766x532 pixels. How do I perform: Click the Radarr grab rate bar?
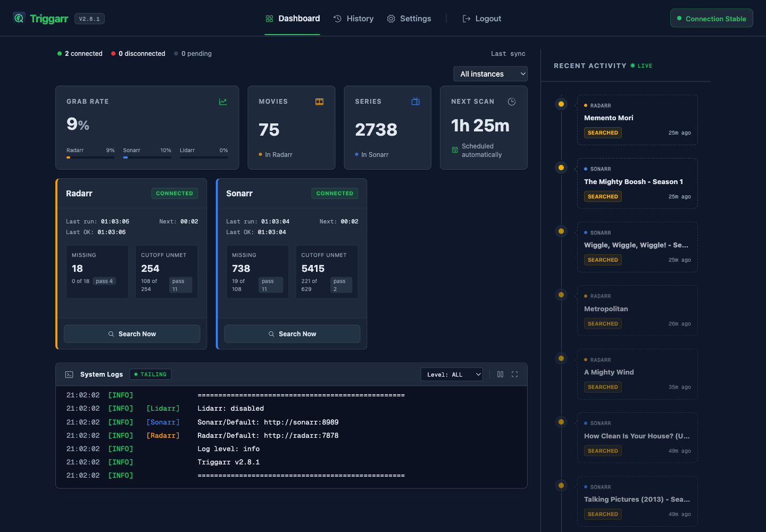coord(90,157)
